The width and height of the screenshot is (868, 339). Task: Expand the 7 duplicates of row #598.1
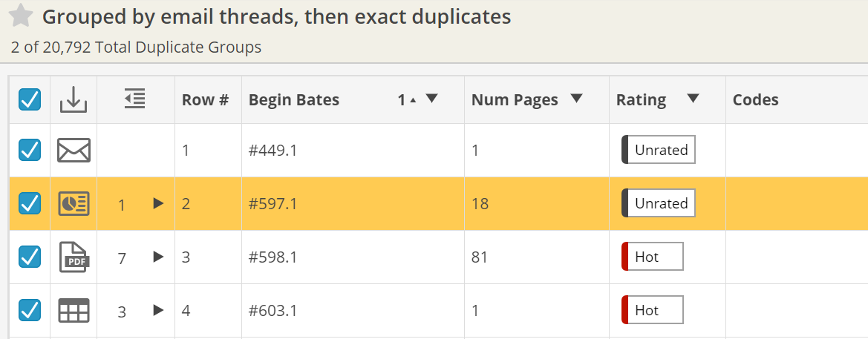click(158, 257)
